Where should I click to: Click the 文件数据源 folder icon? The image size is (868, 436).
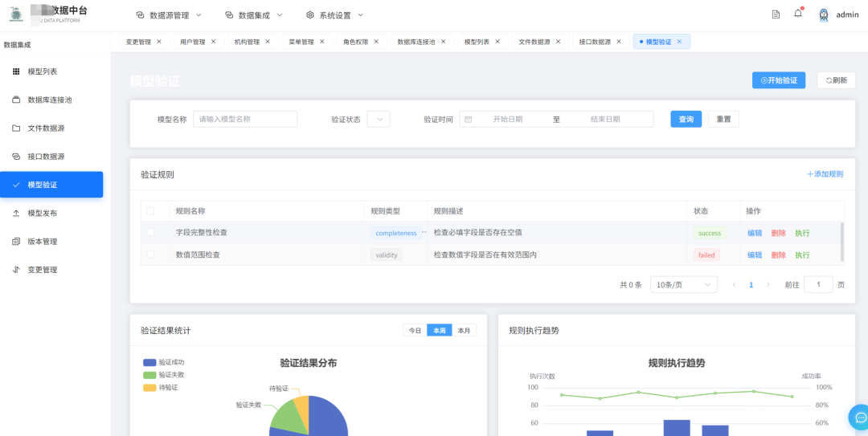tap(16, 128)
